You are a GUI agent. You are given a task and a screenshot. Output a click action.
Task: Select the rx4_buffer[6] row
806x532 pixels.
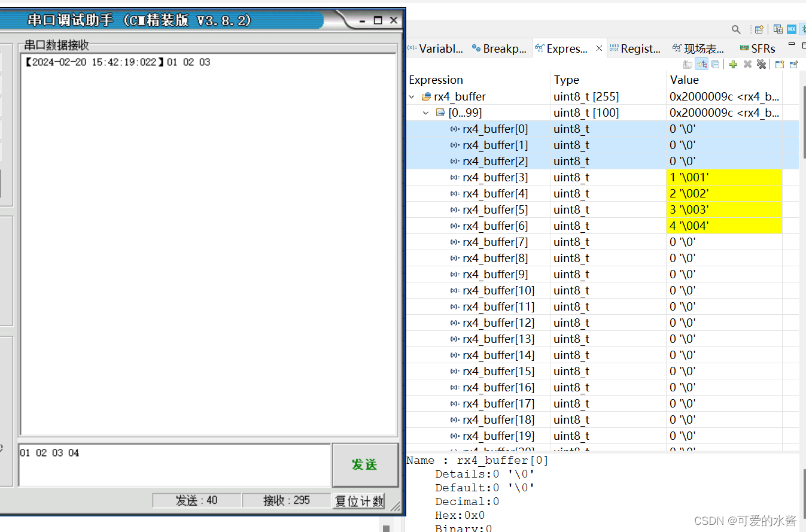pos(603,226)
